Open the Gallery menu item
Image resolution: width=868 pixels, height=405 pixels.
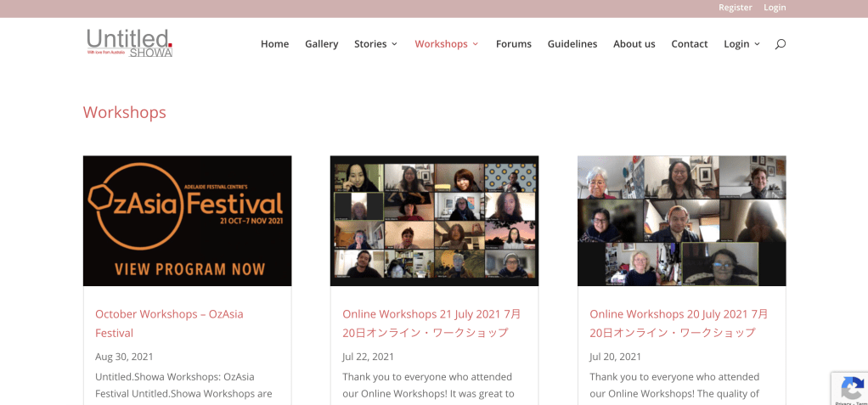[x=321, y=44]
